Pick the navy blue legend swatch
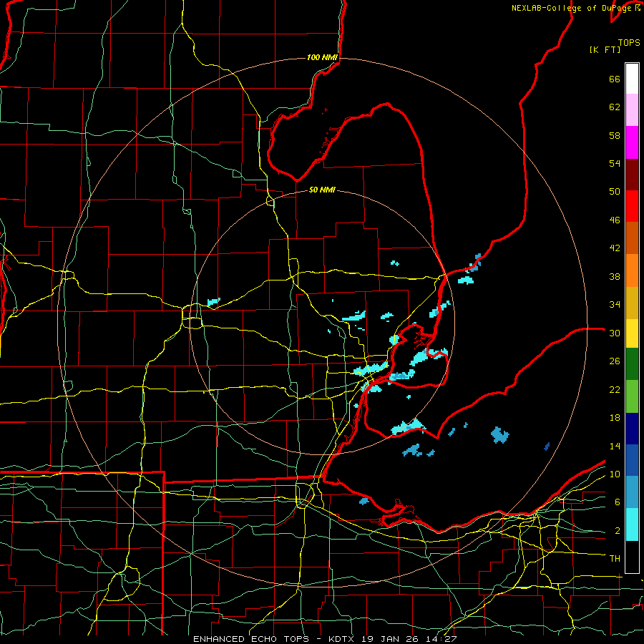This screenshot has width=644, height=644. pyautogui.click(x=632, y=429)
